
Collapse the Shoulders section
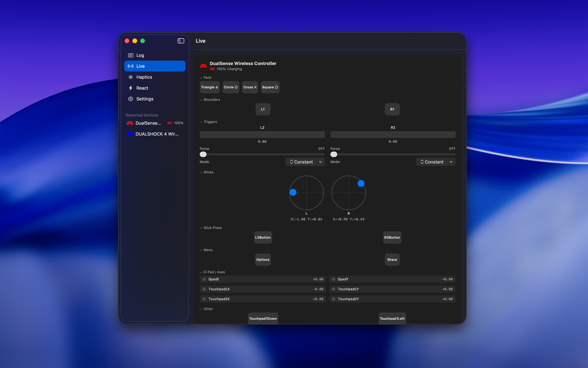201,100
